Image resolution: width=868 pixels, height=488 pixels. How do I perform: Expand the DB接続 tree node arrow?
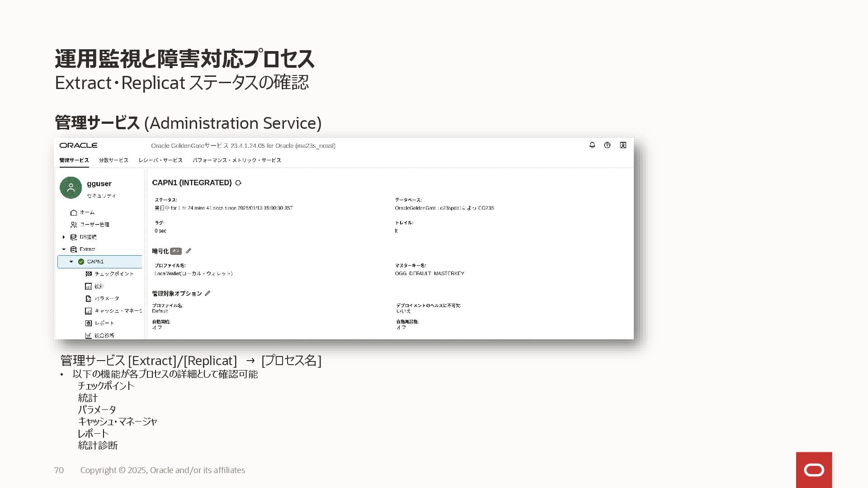coord(64,237)
